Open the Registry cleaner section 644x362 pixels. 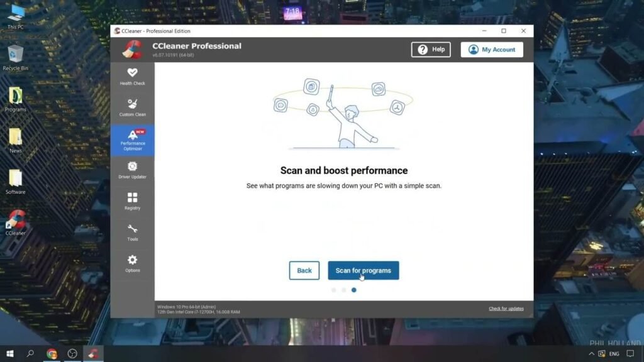click(132, 201)
